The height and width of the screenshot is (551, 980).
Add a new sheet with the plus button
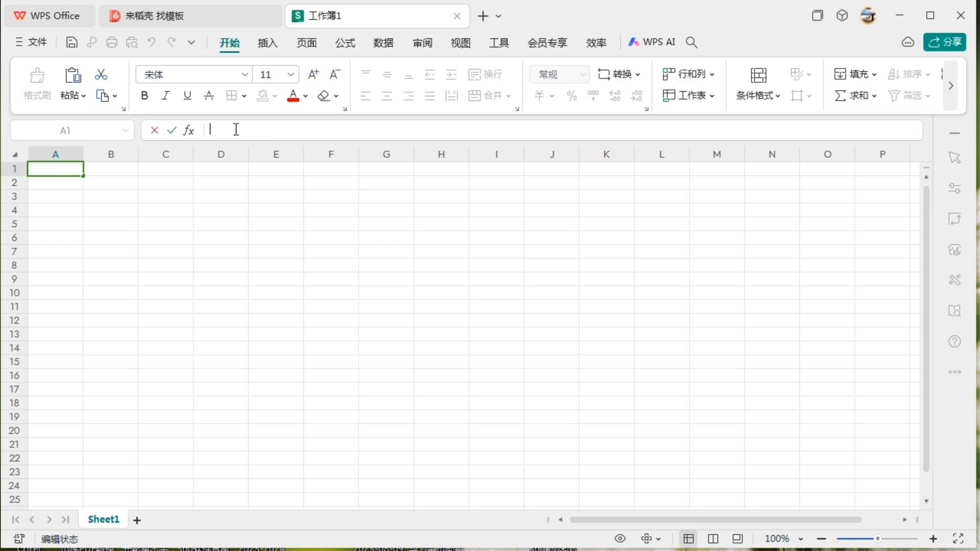[136, 519]
